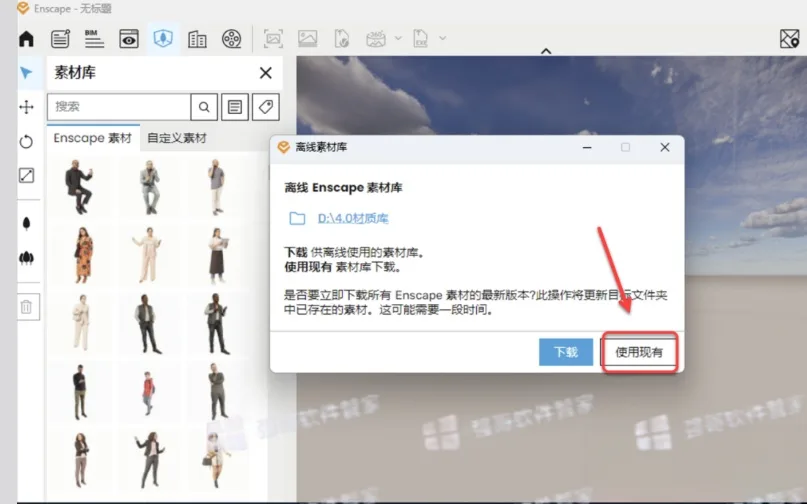
Task: Select the man in black top and khaki pants
Action: (79, 391)
